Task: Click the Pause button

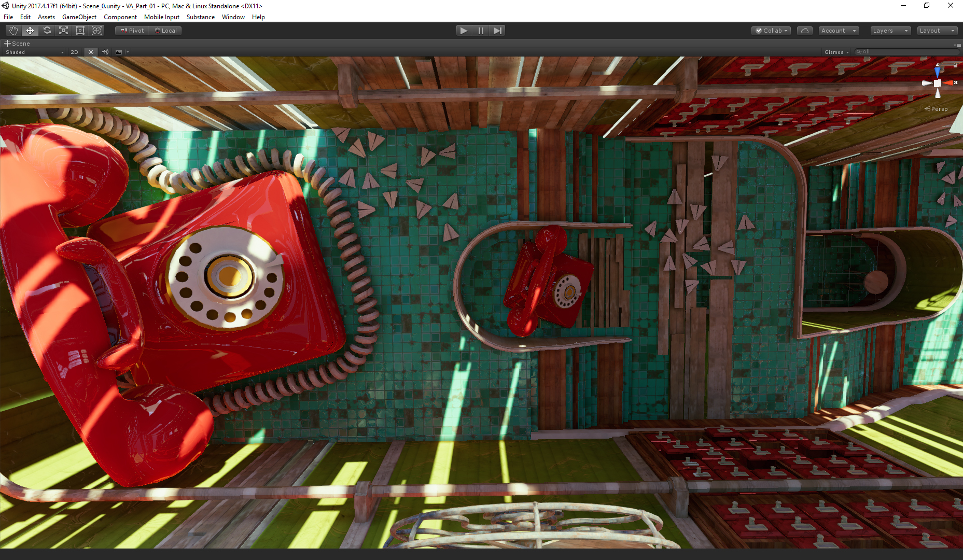Action: (x=481, y=31)
